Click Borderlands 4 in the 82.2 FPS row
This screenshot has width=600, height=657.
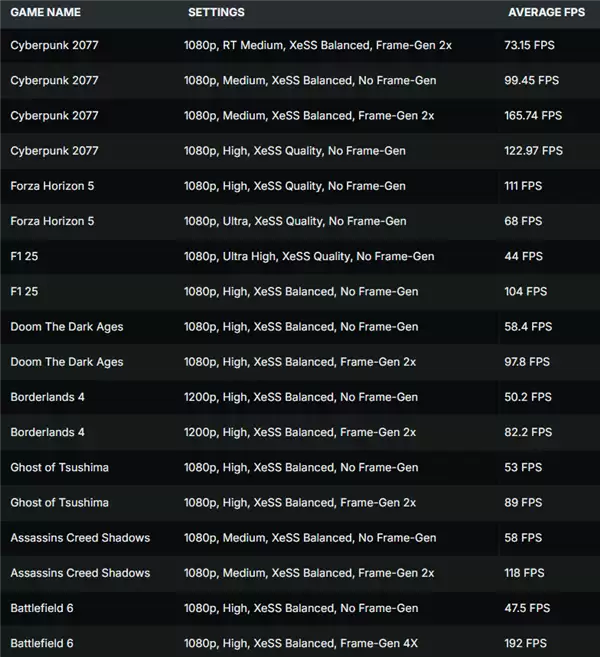[47, 432]
